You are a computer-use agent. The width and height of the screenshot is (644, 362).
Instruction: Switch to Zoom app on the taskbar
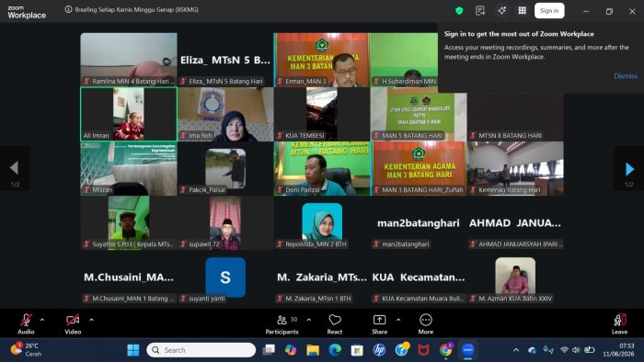(467, 350)
